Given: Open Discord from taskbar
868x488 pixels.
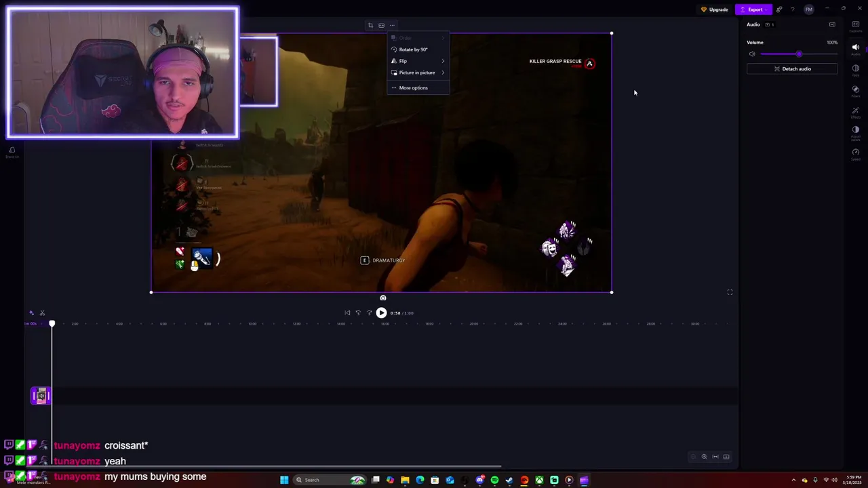Looking at the screenshot, I should tap(479, 480).
